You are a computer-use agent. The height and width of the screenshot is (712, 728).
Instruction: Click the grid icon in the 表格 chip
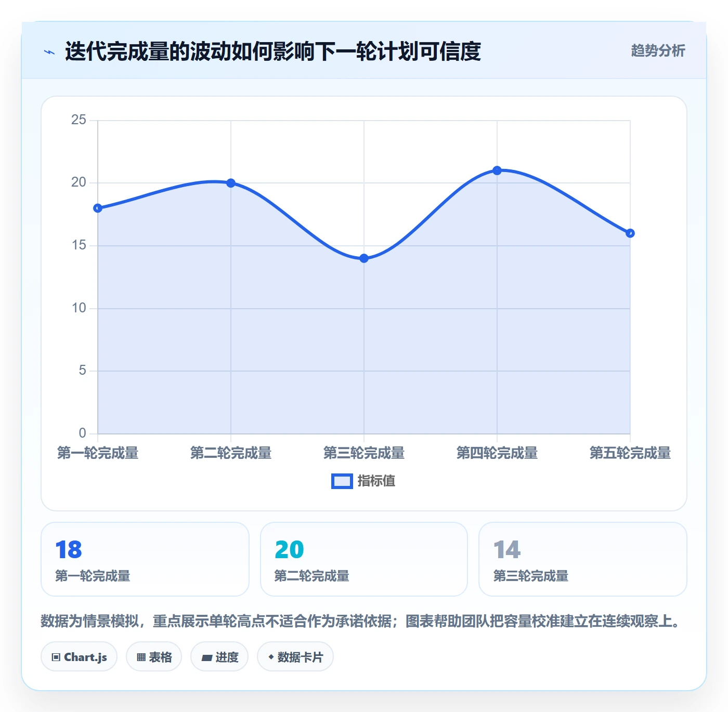tap(141, 657)
